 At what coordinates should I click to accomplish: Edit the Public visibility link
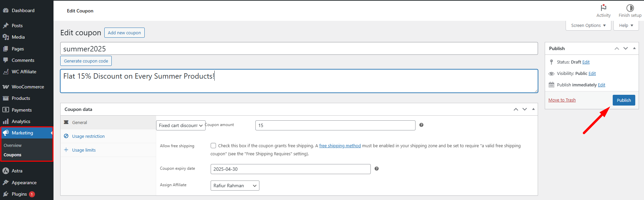592,73
